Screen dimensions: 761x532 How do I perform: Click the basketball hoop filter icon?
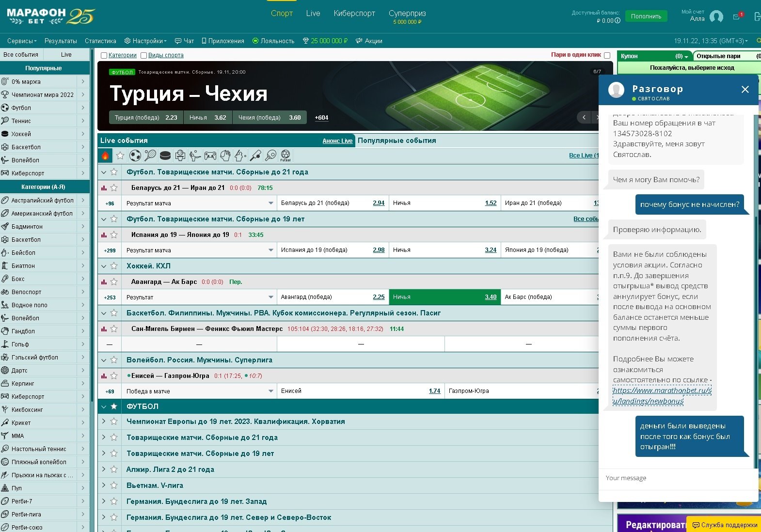click(x=180, y=156)
